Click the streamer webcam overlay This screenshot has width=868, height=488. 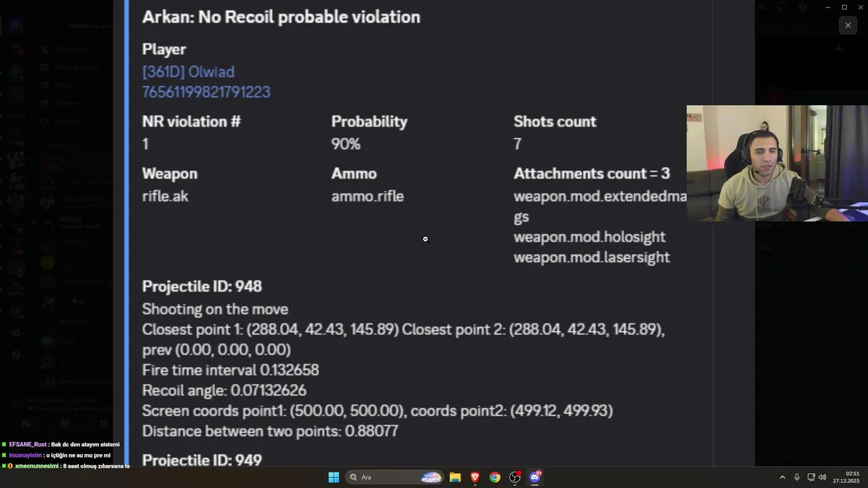776,163
